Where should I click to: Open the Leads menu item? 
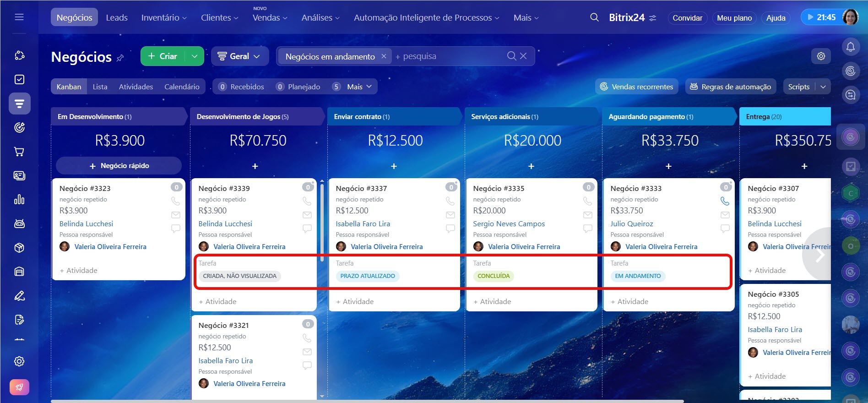tap(117, 17)
